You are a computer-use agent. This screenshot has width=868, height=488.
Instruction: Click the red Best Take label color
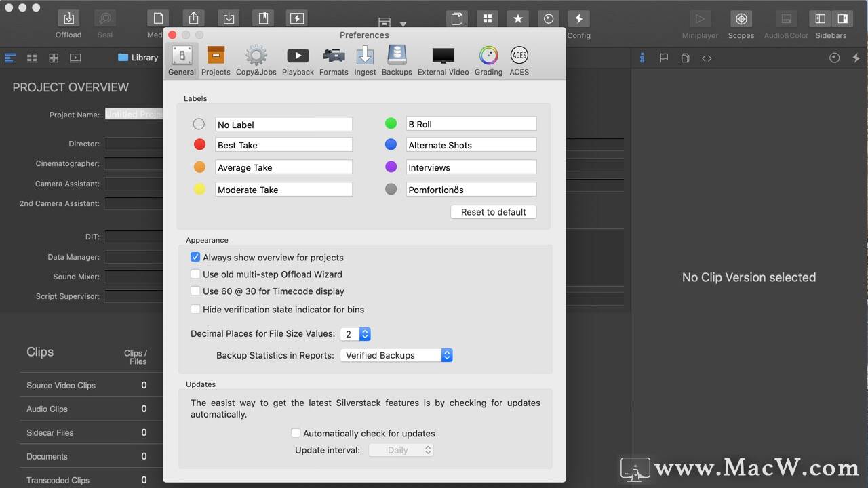pos(199,144)
